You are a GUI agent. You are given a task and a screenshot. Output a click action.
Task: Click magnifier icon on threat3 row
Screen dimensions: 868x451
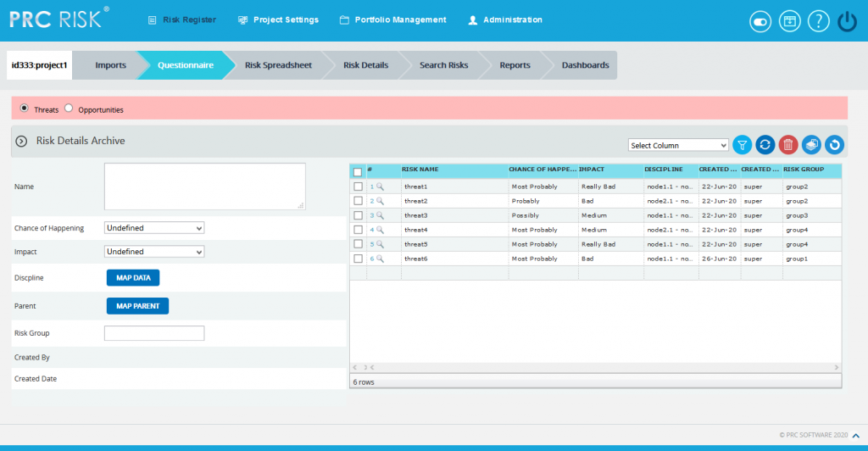[380, 215]
